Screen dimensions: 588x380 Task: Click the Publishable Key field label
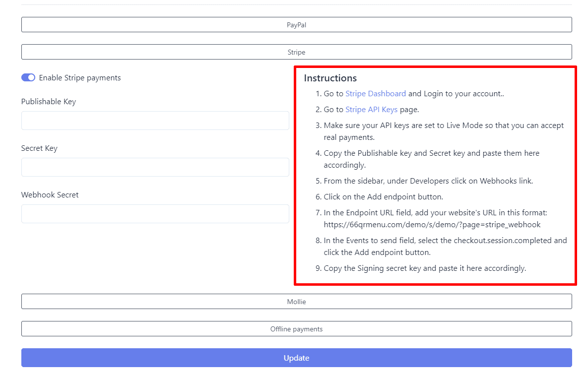49,102
